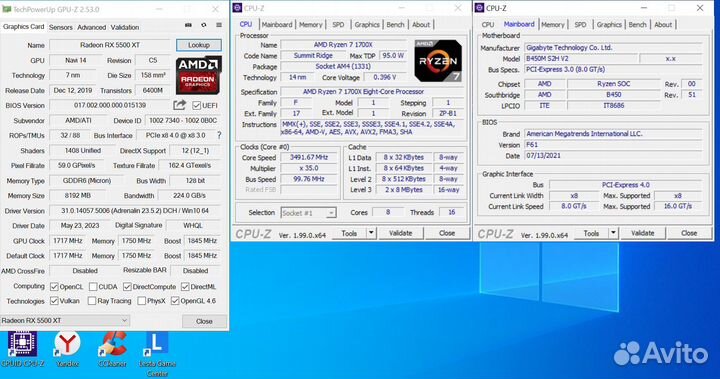Open the About tab in the motherboard CPU-Z window
This screenshot has height=379, width=720.
663,24
